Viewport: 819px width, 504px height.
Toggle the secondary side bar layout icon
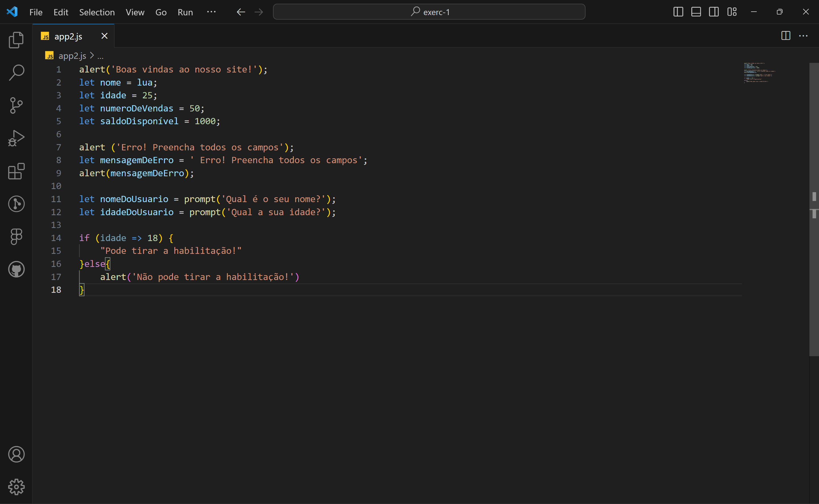click(713, 12)
